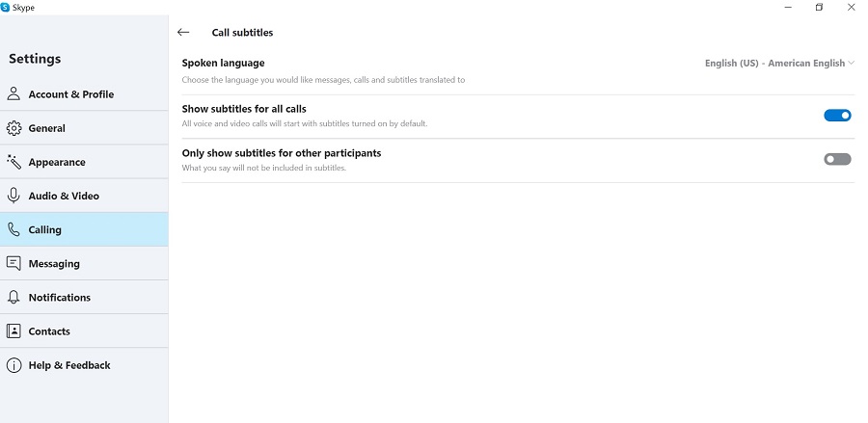
Task: Click the bell Notifications icon
Action: [x=14, y=297]
